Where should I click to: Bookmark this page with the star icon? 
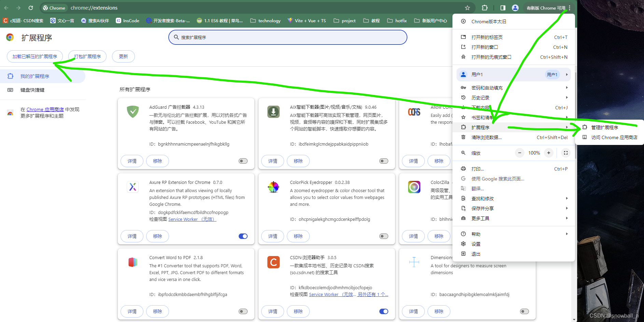click(467, 8)
